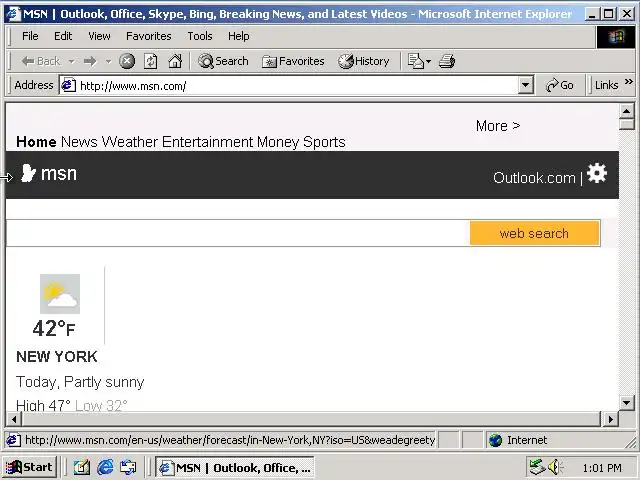The image size is (640, 480).
Task: Open the Help menu
Action: pyautogui.click(x=238, y=36)
